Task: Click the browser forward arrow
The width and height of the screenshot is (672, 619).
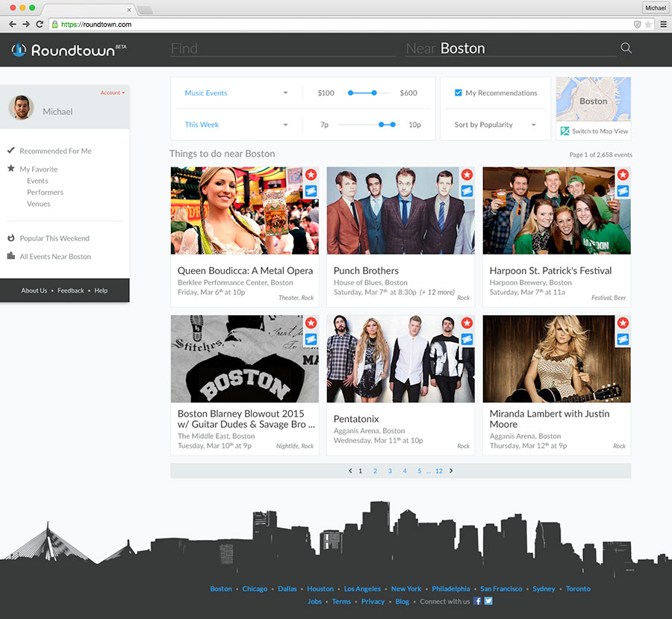Action: pyautogui.click(x=26, y=25)
